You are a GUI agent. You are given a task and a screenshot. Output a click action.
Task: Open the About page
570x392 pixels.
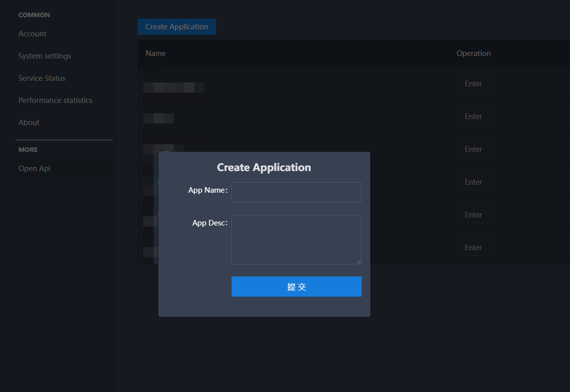pyautogui.click(x=29, y=123)
